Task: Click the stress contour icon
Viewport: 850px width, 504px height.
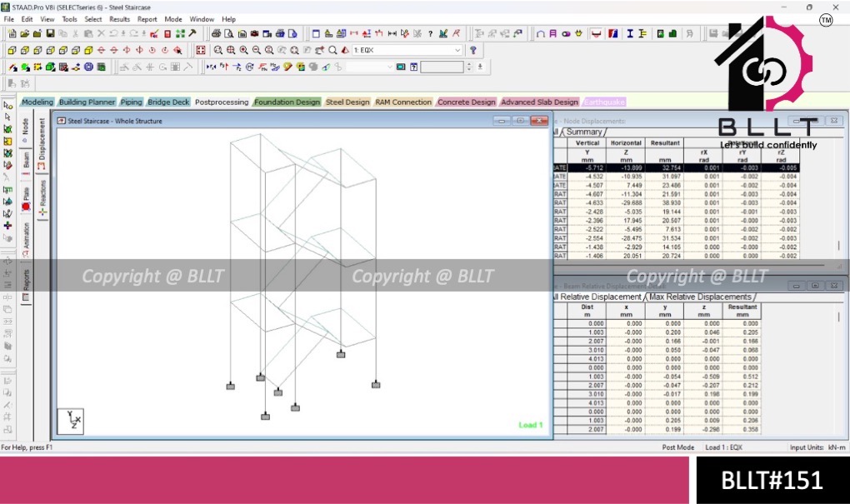Action: coord(300,67)
